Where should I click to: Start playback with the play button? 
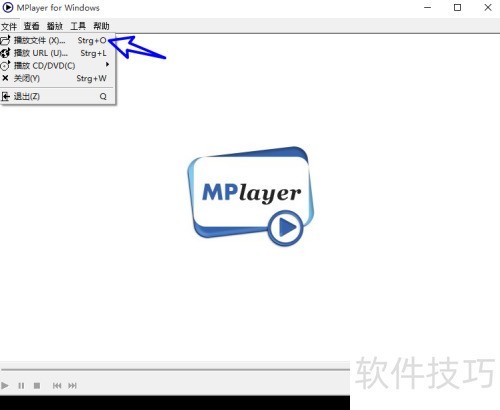point(5,386)
